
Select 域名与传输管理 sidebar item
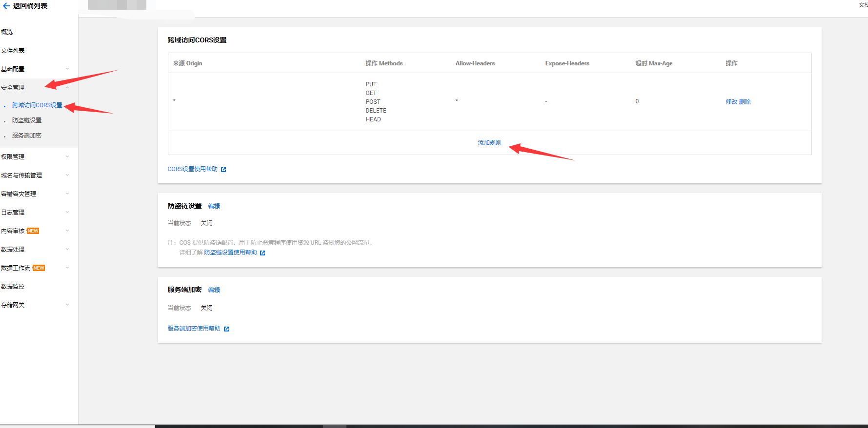pos(21,175)
